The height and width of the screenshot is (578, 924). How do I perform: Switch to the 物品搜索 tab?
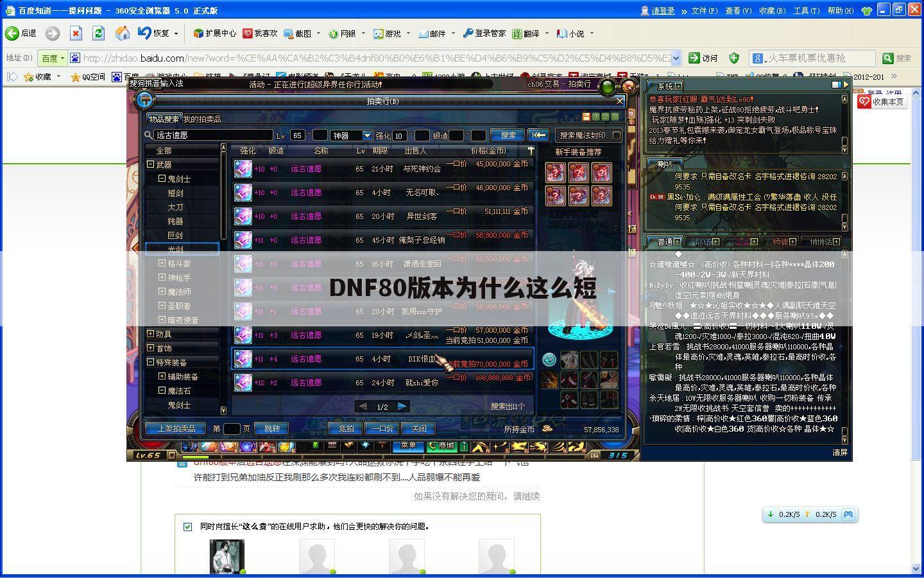[164, 119]
